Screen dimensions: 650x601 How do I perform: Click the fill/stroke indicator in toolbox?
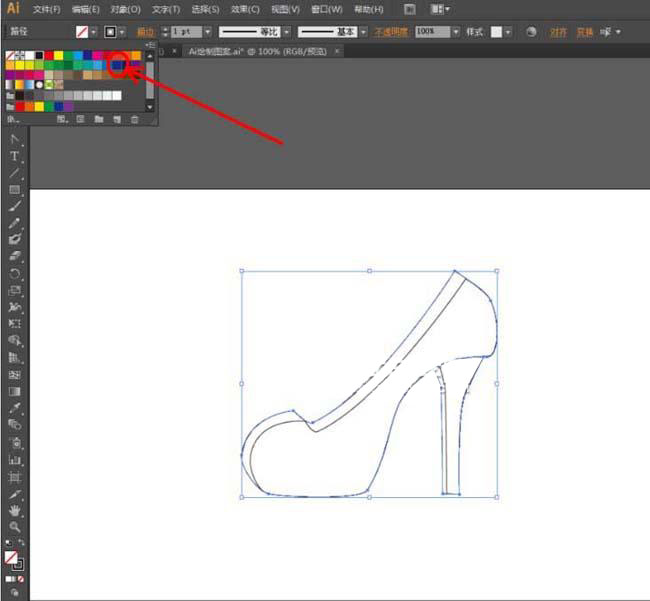tap(12, 559)
